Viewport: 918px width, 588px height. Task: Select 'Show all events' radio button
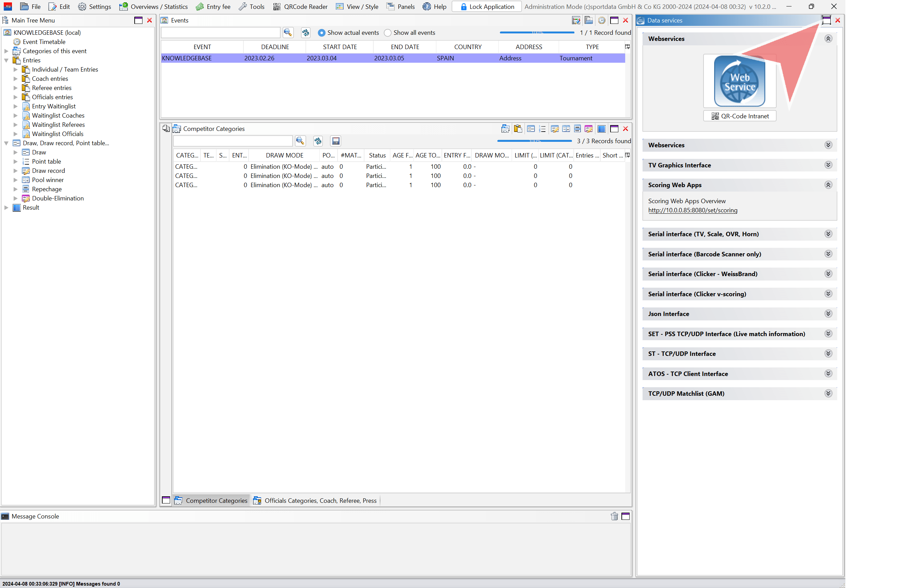(x=388, y=33)
